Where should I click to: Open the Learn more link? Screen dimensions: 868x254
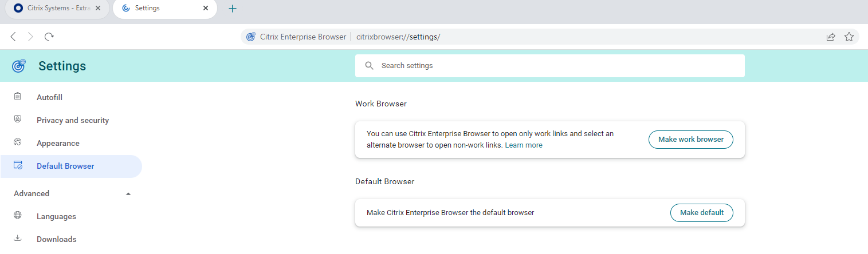524,145
